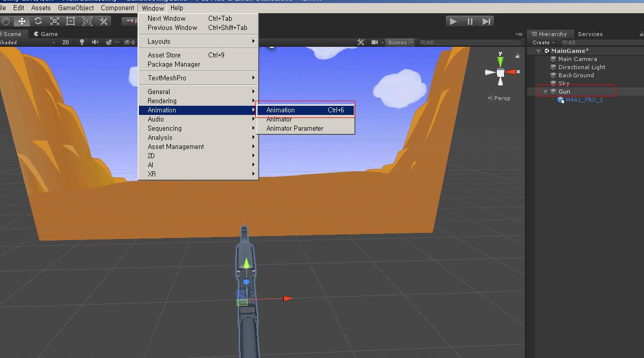Screen dimensions: 644x358
Task: Select Directional Light in Hierarchy
Action: [x=581, y=67]
